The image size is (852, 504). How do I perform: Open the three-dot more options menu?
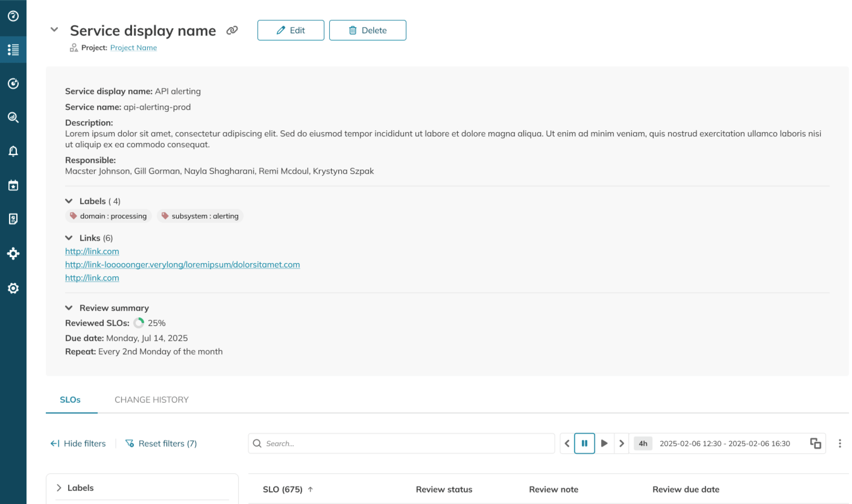coord(839,443)
